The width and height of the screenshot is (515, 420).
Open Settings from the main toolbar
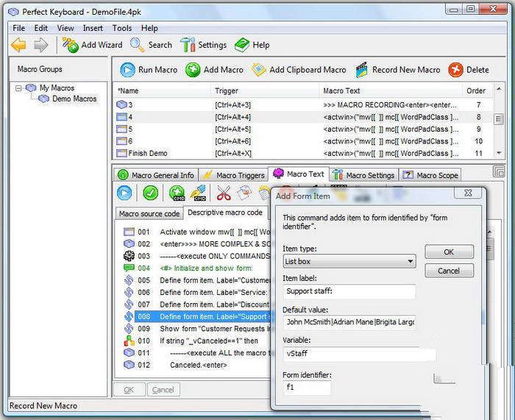pyautogui.click(x=204, y=45)
